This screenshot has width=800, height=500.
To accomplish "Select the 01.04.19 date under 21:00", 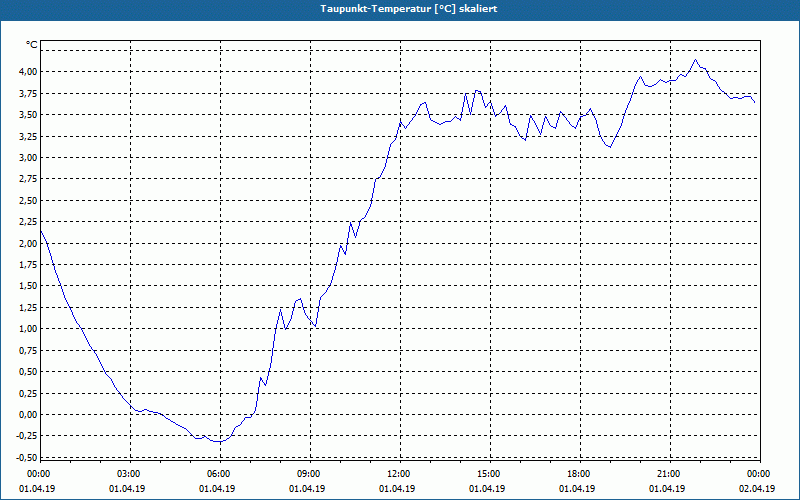I will 667,489.
